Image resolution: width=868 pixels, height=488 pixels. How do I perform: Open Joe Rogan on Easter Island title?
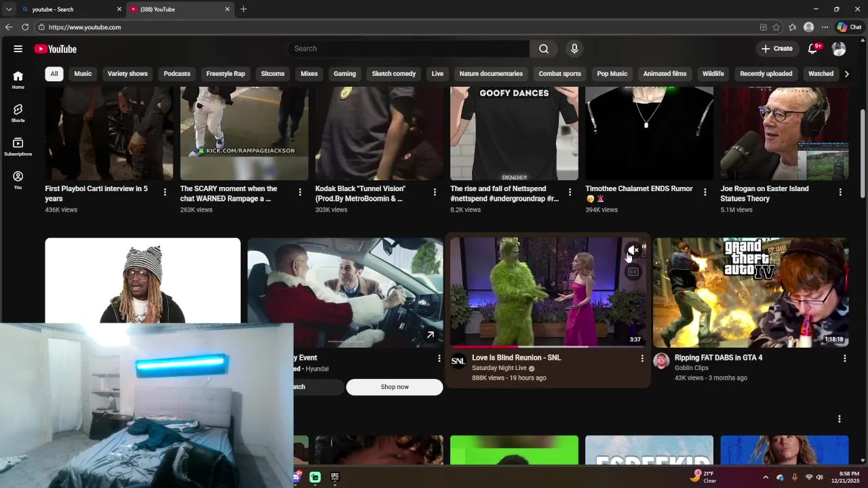(x=764, y=194)
